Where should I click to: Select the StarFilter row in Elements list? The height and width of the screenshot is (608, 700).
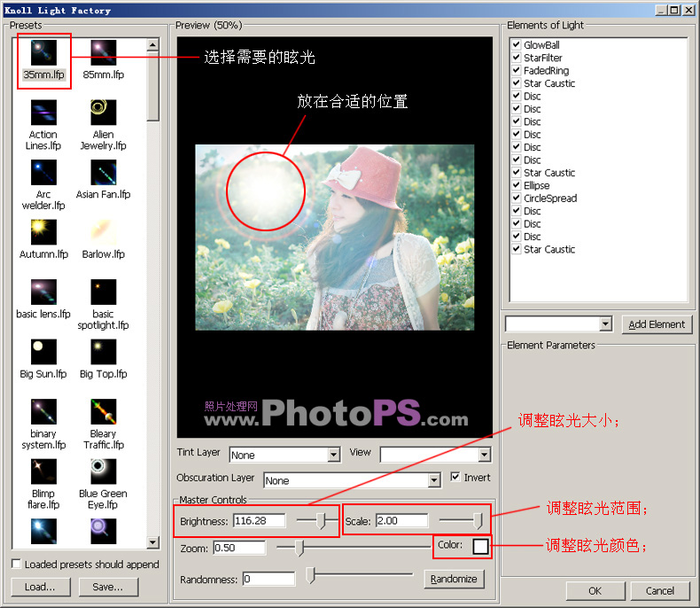543,58
